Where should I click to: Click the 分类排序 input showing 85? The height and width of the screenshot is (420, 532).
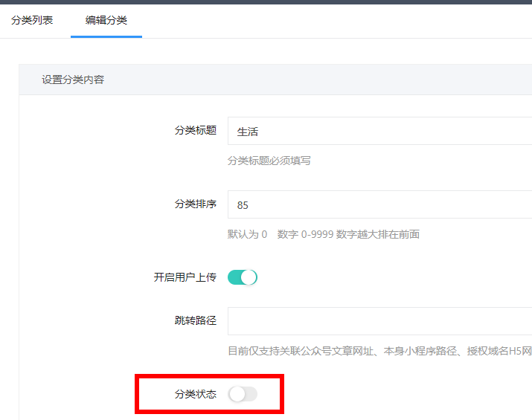click(379, 204)
